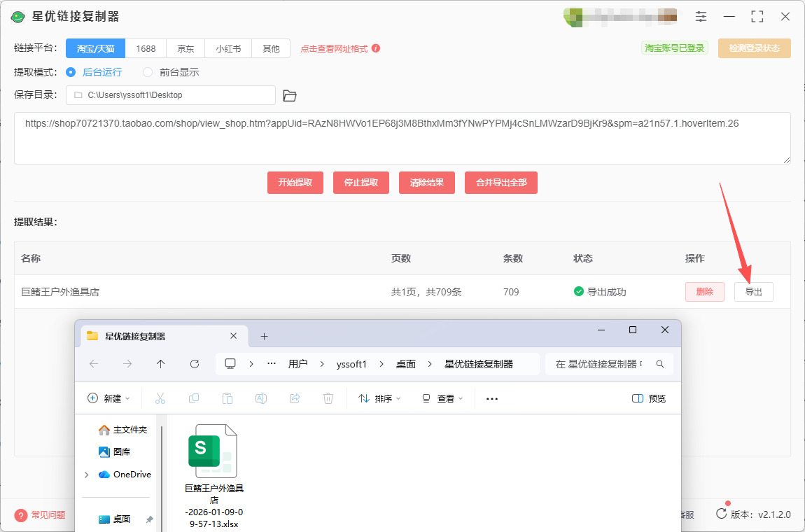Click the common questions help icon
This screenshot has width=805, height=532.
pyautogui.click(x=20, y=514)
